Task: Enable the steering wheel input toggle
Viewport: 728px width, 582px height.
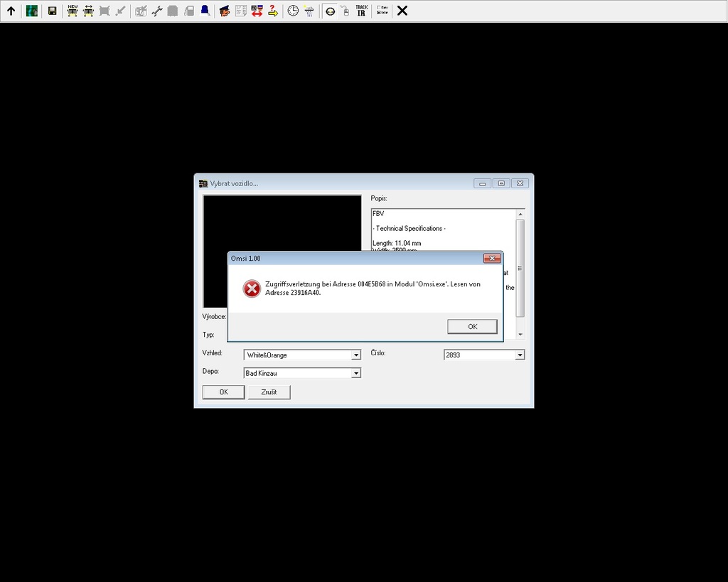Action: pos(332,11)
